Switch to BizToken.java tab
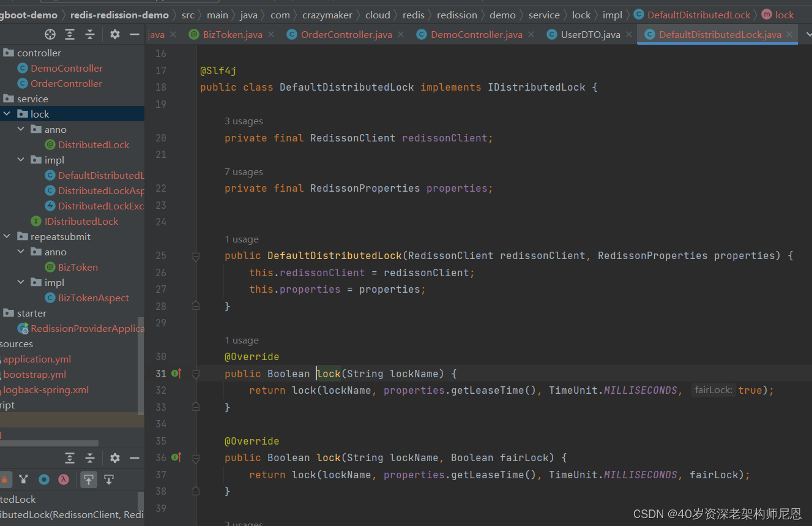 point(233,34)
